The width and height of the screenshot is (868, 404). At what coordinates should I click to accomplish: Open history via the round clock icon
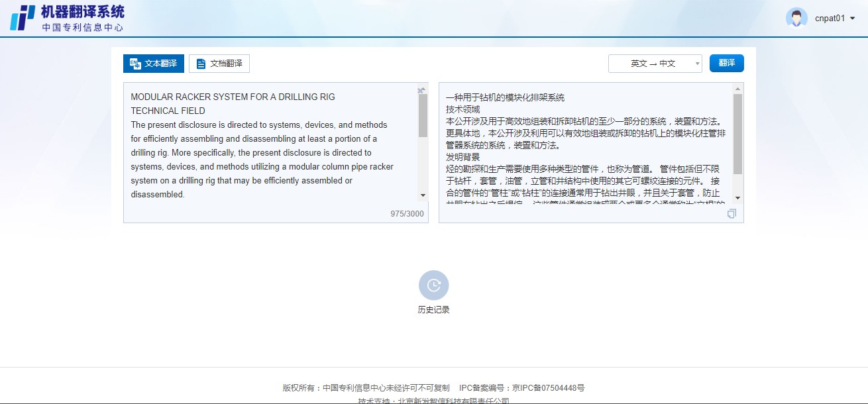433,285
